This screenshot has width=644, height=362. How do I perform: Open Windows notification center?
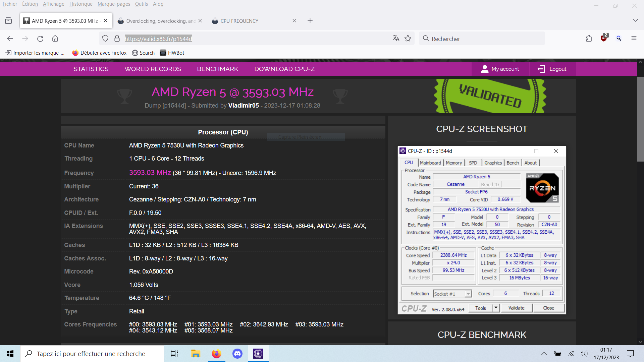point(630,354)
